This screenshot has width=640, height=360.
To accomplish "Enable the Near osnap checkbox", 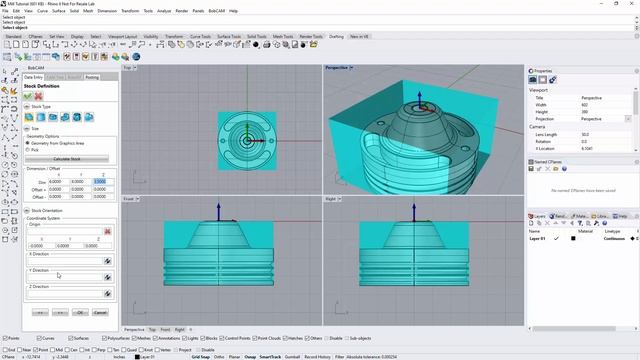I will (x=20, y=350).
